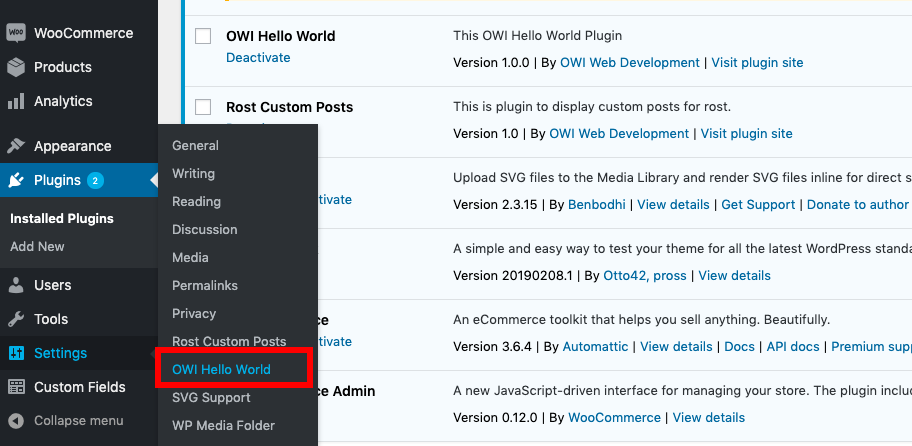Click the Tools wrench icon
The height and width of the screenshot is (446, 912).
(16, 319)
